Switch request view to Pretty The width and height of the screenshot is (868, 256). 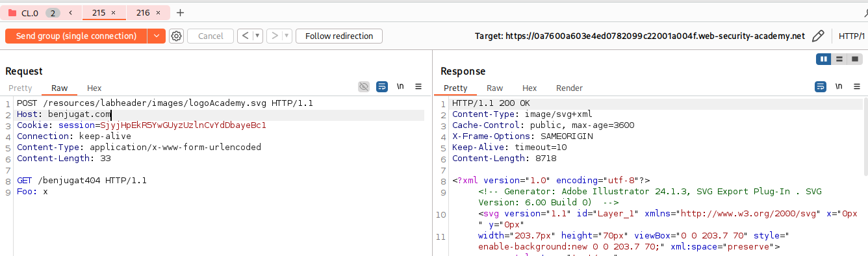20,88
